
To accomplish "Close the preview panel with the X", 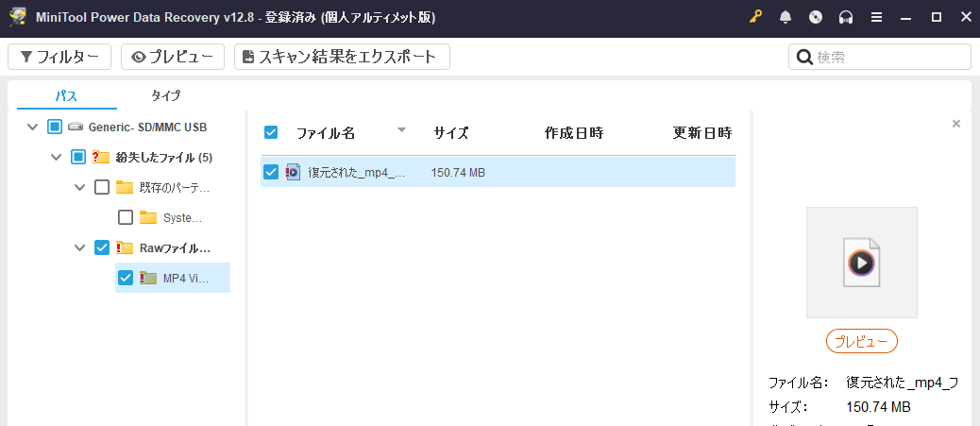I will [955, 124].
